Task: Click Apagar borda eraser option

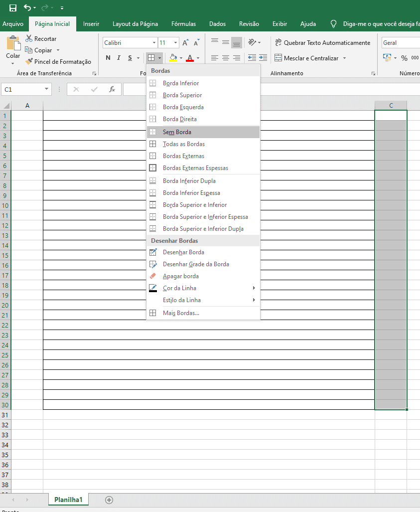Action: [x=203, y=276]
